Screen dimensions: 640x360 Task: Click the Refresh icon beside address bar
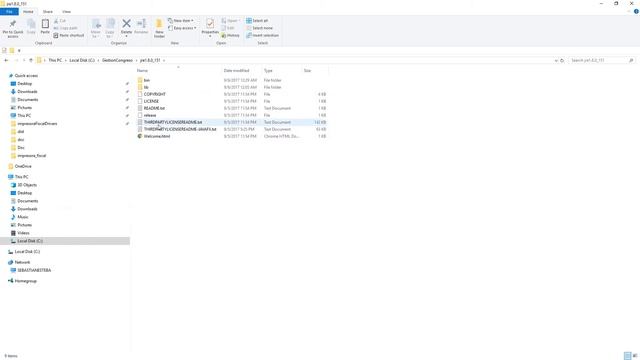(562, 60)
